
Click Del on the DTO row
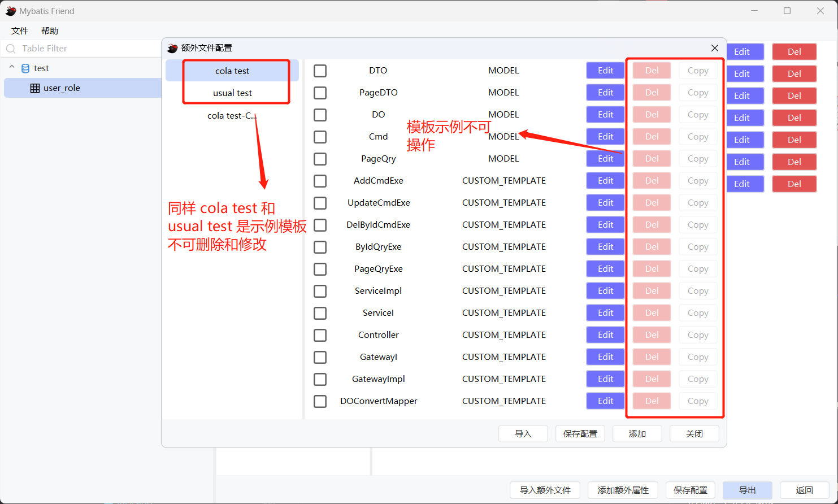(x=652, y=71)
